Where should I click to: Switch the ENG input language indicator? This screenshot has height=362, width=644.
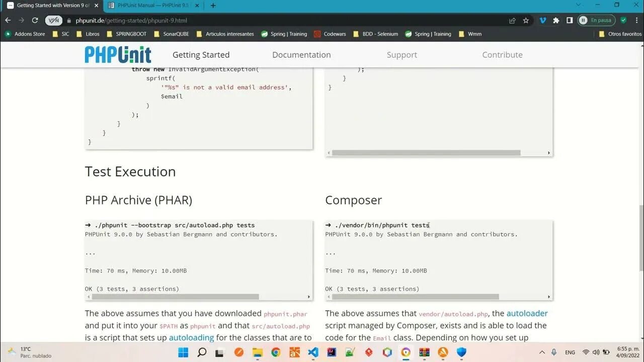coord(570,352)
